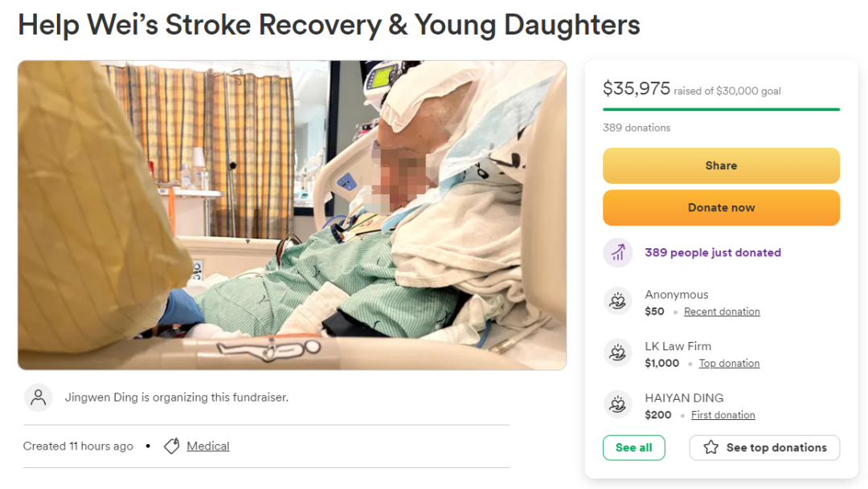Open the See all donations list
This screenshot has height=489, width=868.
click(634, 447)
